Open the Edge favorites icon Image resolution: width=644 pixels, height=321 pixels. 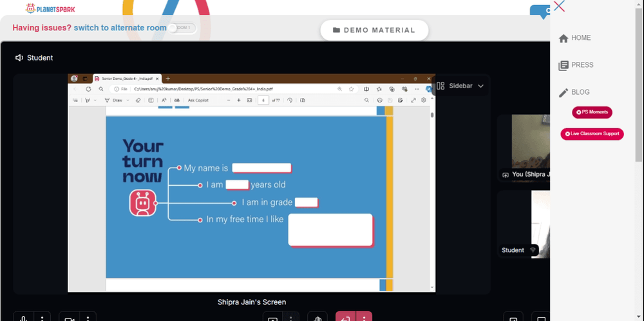point(379,89)
